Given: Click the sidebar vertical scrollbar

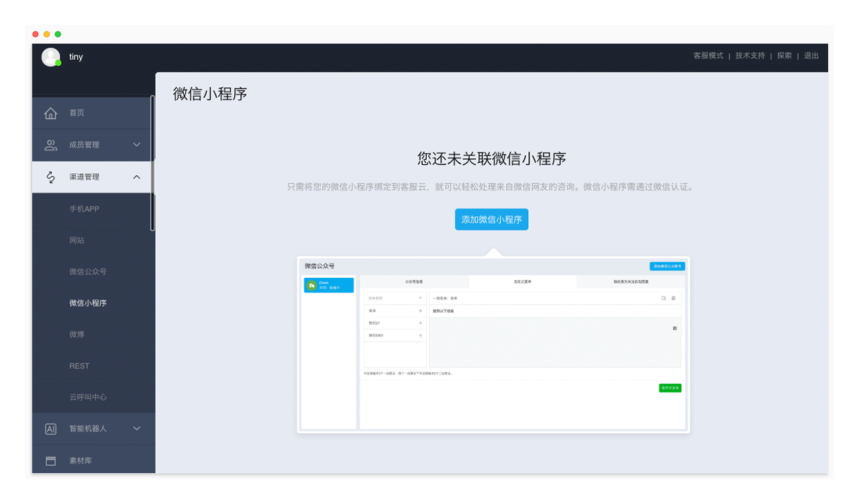Looking at the screenshot, I should point(152,163).
